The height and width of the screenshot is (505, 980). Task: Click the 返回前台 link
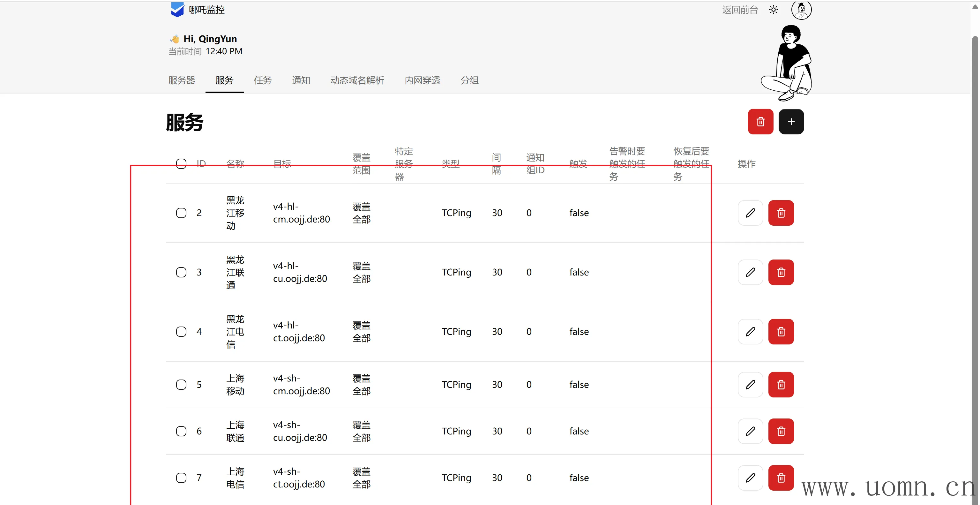coord(740,10)
